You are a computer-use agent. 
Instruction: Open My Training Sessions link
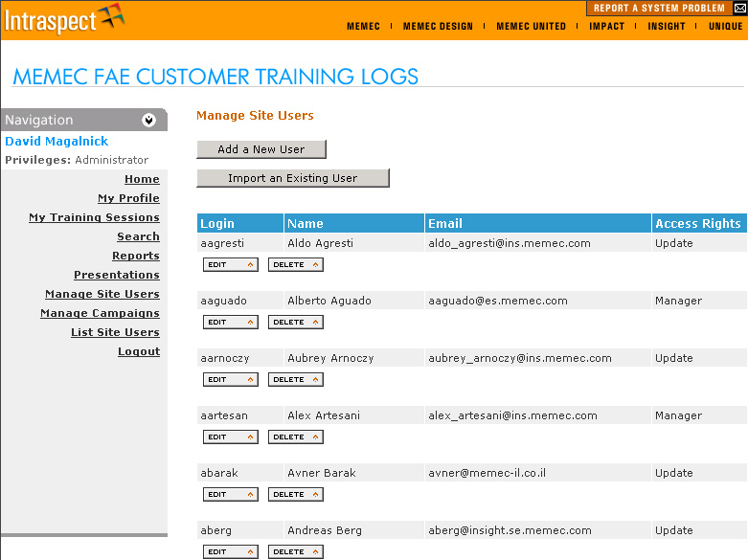coord(94,217)
